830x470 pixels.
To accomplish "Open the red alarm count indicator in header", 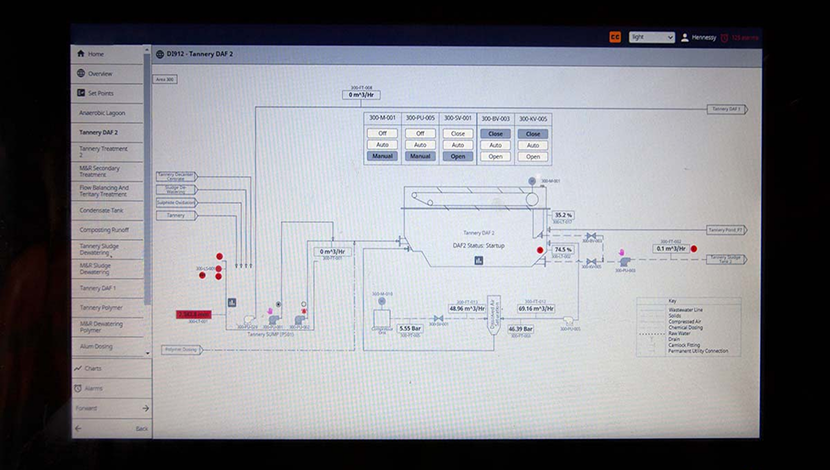I will pyautogui.click(x=741, y=38).
